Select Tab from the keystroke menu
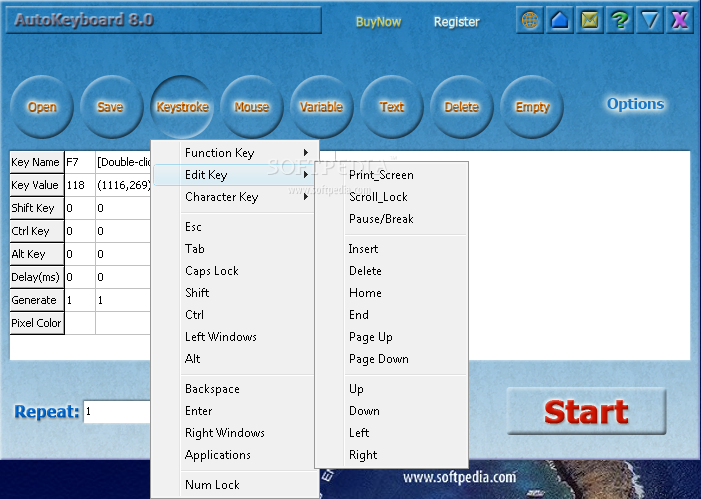This screenshot has height=499, width=701. coord(235,249)
